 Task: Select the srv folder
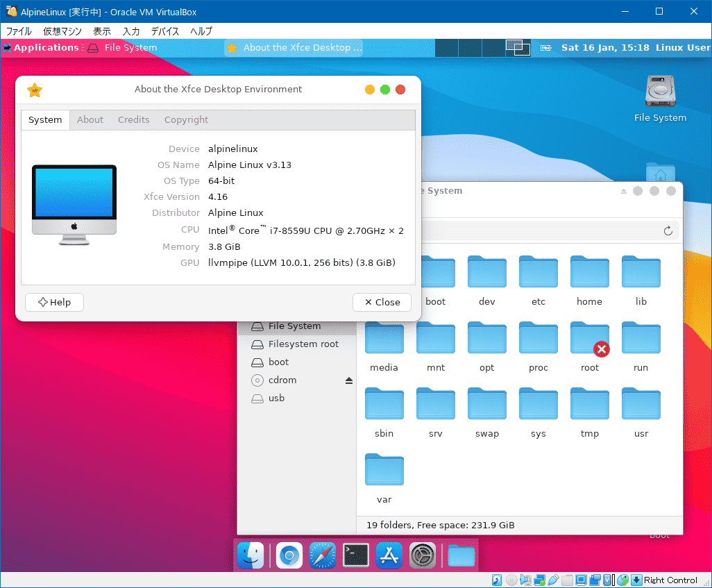tap(436, 413)
